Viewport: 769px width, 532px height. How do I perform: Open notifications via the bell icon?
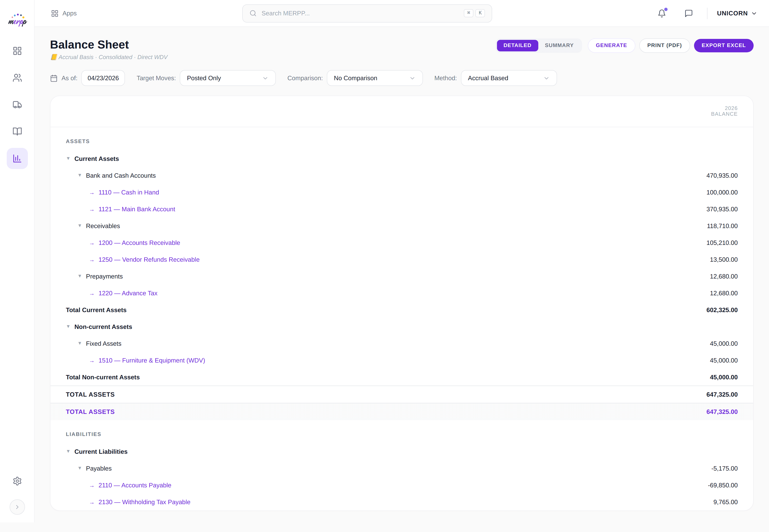point(662,13)
